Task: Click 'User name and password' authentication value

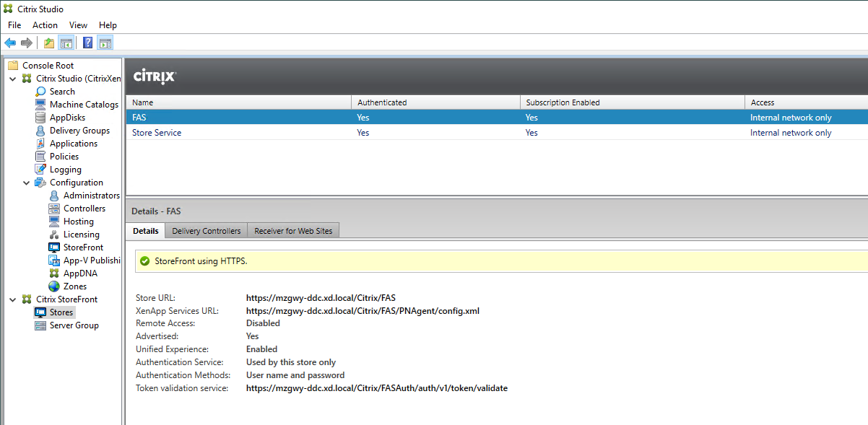Action: [295, 375]
